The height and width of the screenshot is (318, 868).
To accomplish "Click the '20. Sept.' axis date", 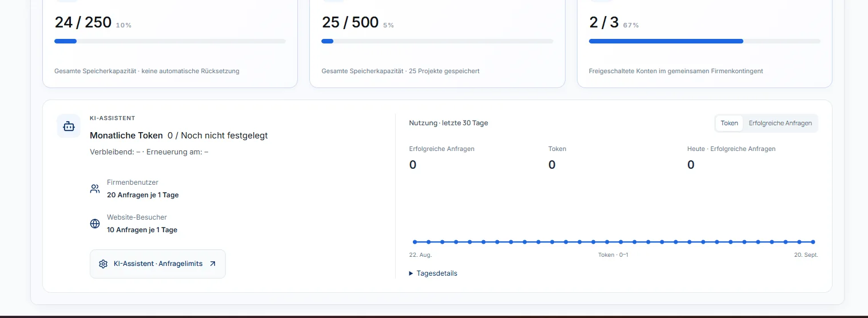I will click(x=806, y=255).
